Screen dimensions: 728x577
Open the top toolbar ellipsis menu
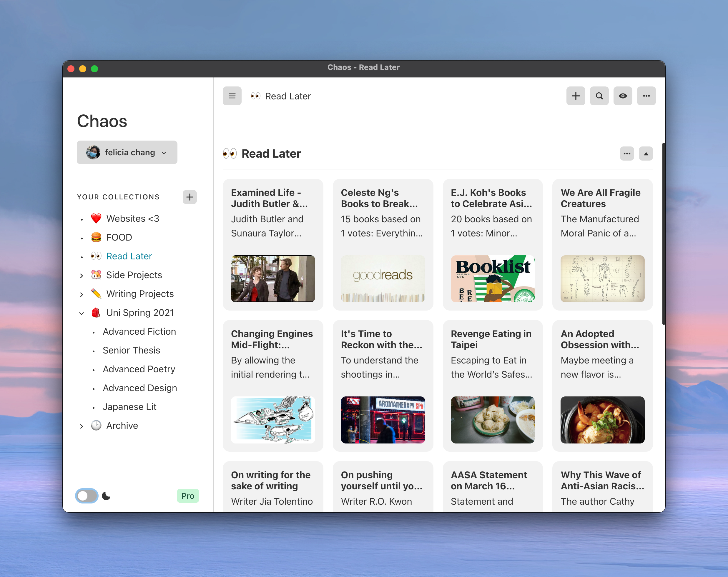(646, 96)
